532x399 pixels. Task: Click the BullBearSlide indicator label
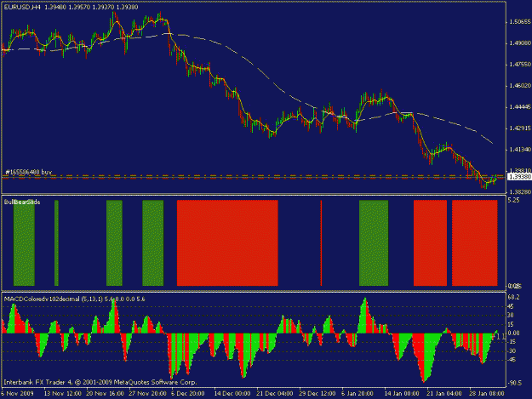(x=22, y=202)
